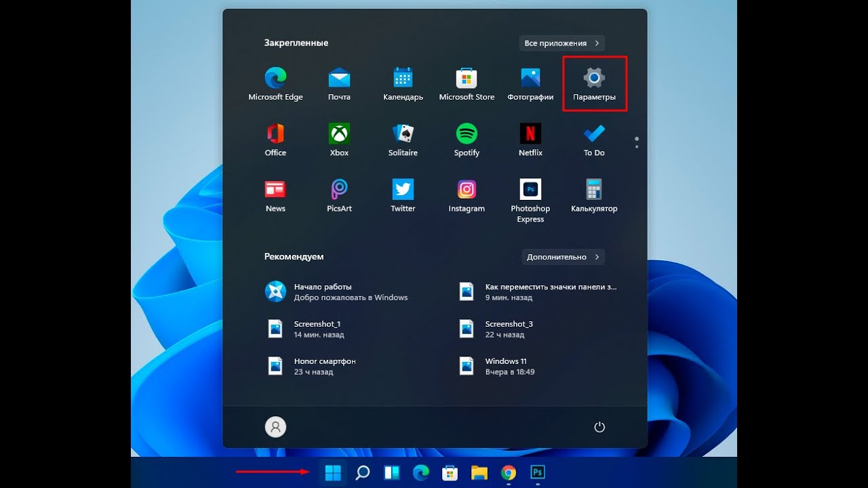Open the Калькулятор app

click(594, 196)
